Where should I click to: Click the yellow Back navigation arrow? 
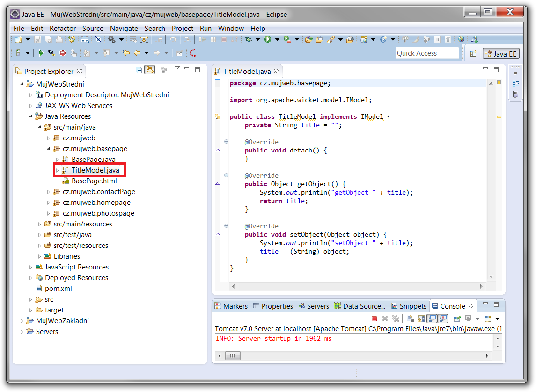pos(137,53)
